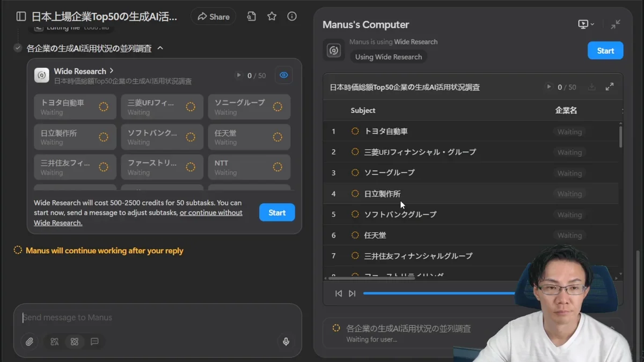Click the table vertical scrollbar
This screenshot has width=644, height=362.
(x=621, y=136)
